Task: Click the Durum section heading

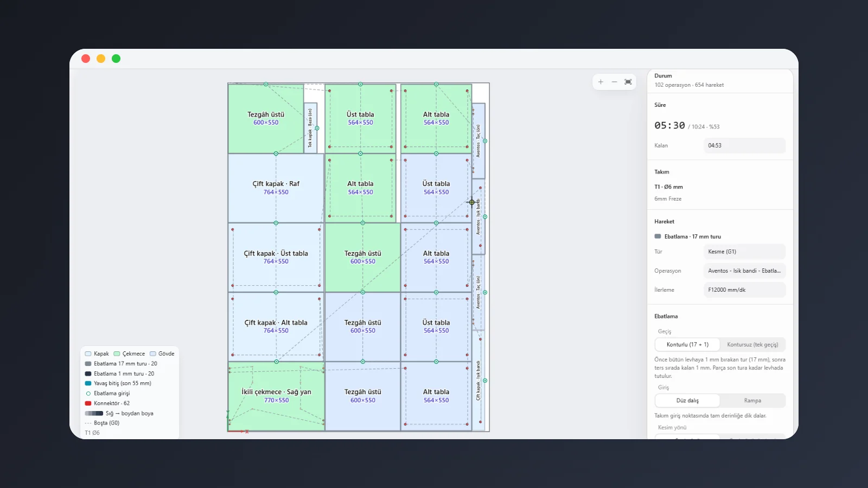Action: [x=663, y=76]
